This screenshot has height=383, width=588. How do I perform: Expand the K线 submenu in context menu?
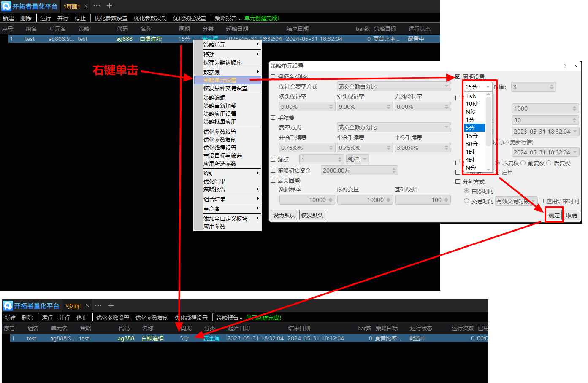click(231, 173)
